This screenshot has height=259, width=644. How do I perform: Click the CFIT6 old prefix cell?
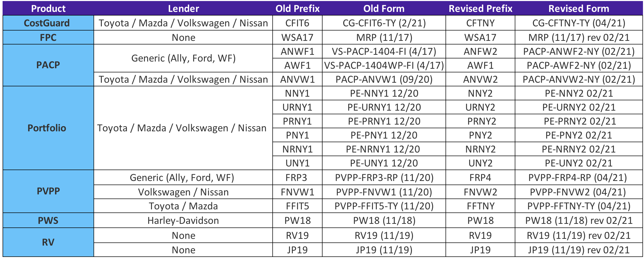297,23
